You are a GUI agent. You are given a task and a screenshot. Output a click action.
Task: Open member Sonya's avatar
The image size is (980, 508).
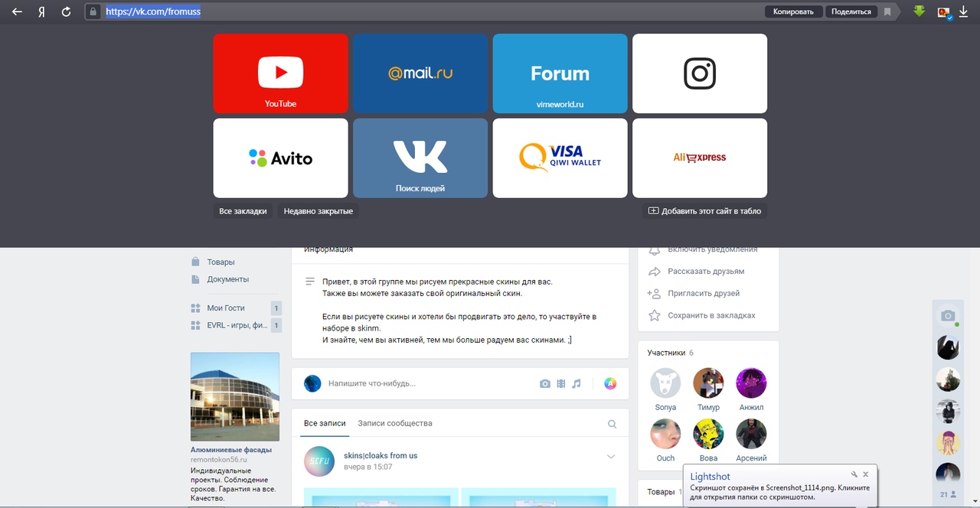[x=665, y=383]
